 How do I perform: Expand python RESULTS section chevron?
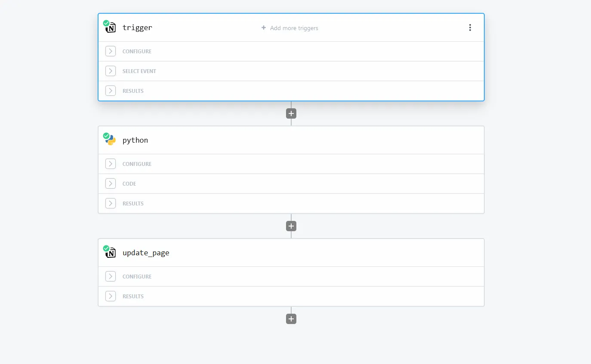click(x=111, y=203)
